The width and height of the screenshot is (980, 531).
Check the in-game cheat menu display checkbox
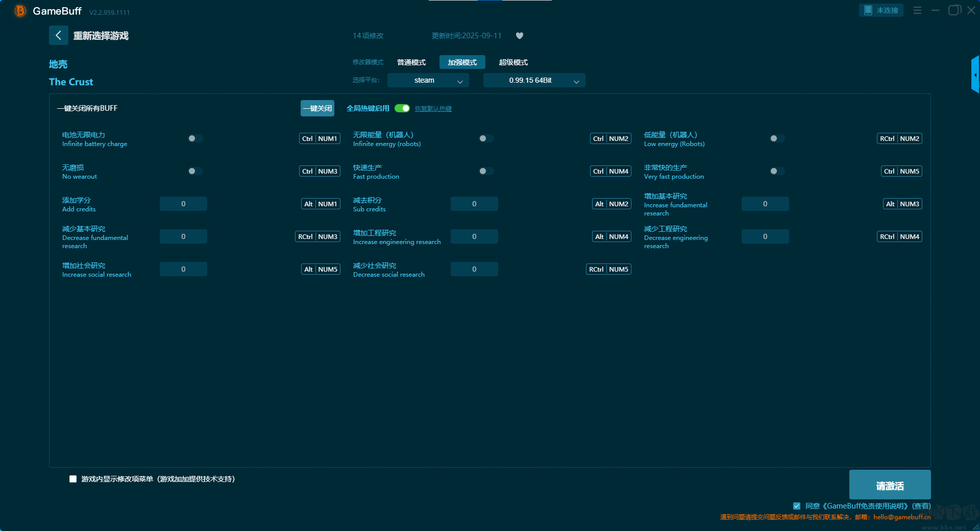pos(73,479)
